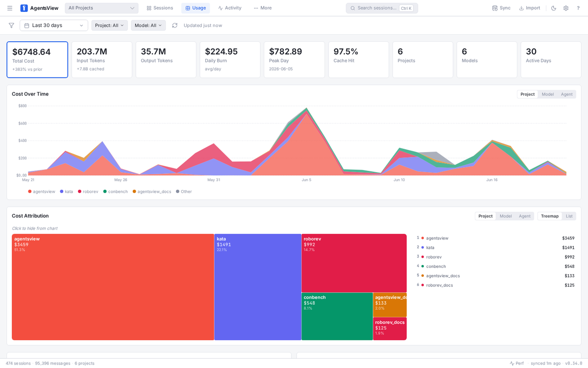Open settings gear icon
588x368 pixels.
pyautogui.click(x=566, y=8)
